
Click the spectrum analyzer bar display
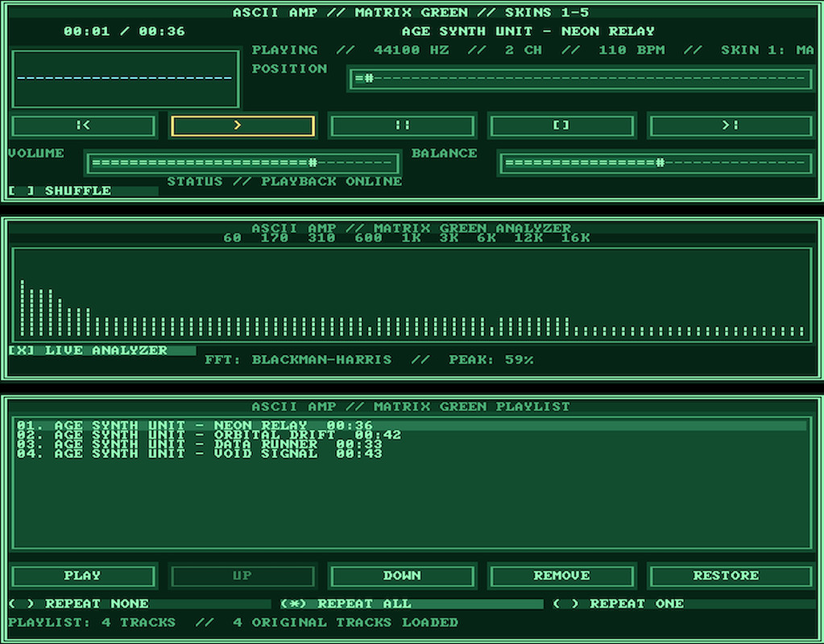pyautogui.click(x=412, y=294)
